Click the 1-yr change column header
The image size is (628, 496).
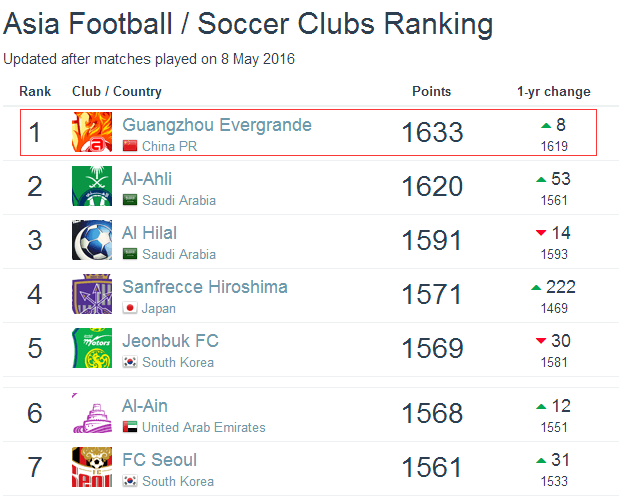click(554, 91)
